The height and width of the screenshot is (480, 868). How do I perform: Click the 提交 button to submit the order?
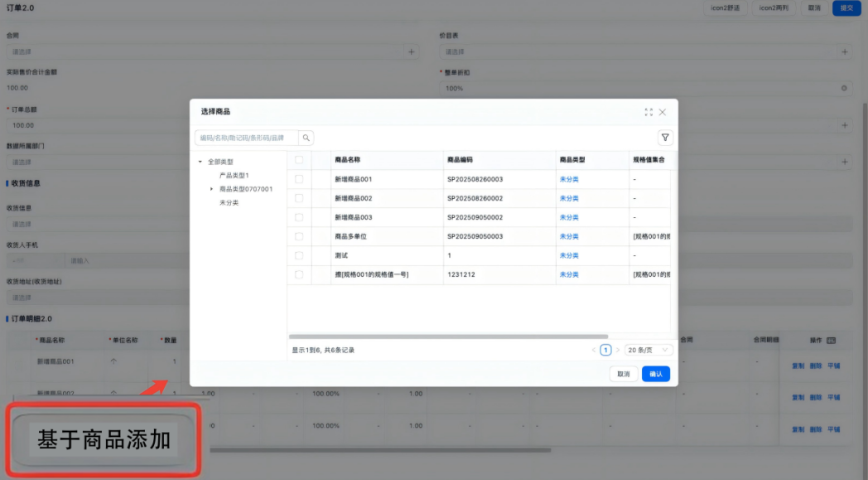(846, 7)
